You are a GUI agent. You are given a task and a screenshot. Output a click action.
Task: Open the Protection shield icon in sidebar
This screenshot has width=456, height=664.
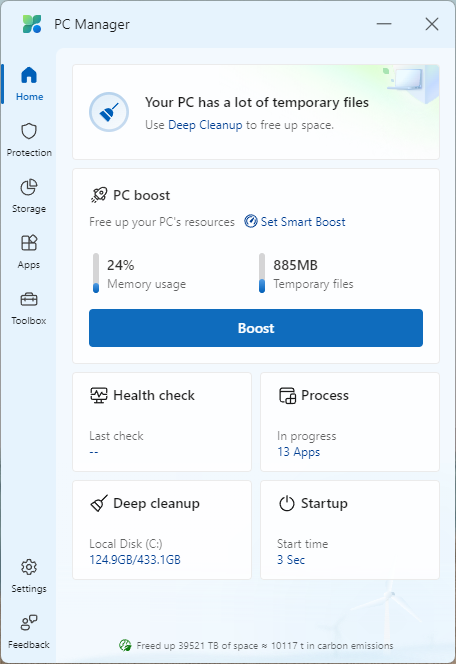(x=29, y=131)
